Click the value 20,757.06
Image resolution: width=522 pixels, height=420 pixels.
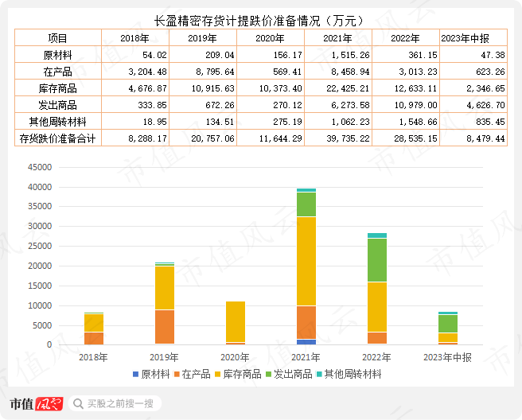(212, 138)
